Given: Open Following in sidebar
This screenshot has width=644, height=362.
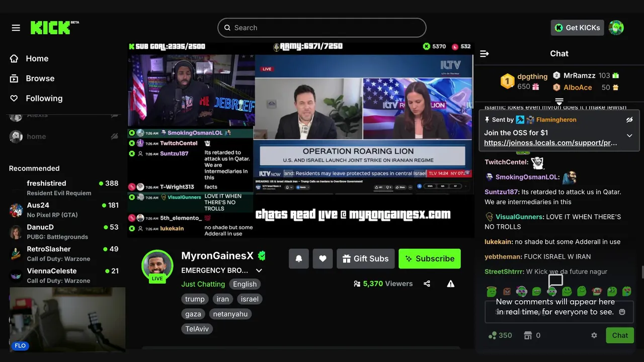Looking at the screenshot, I should click(37, 99).
